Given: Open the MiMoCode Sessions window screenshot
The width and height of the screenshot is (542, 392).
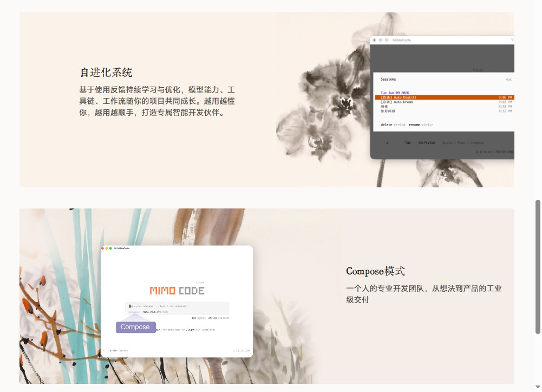Looking at the screenshot, I should tap(442, 97).
